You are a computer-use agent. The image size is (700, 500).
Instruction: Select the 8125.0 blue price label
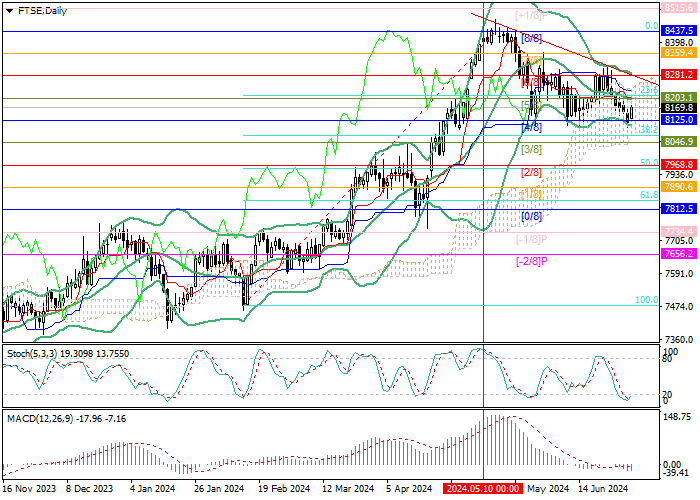click(x=679, y=120)
